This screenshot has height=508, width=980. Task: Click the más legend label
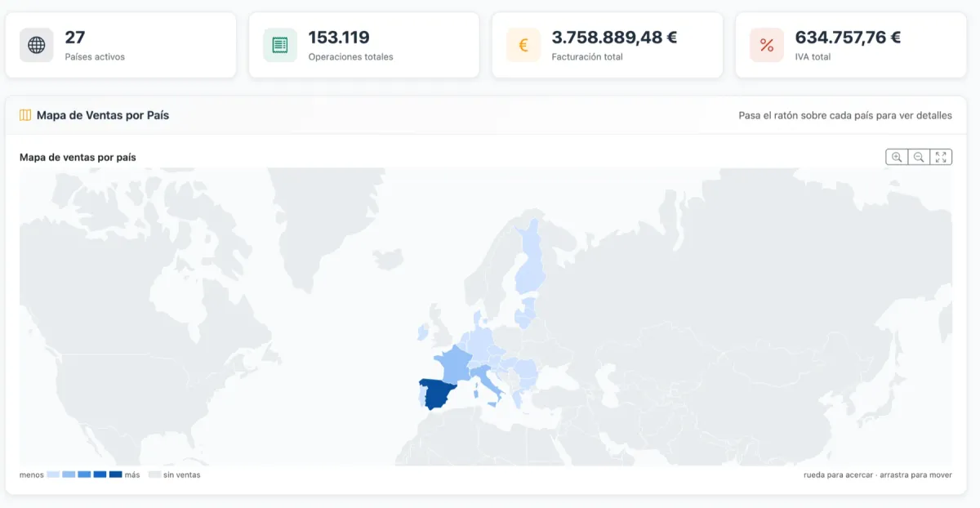pyautogui.click(x=132, y=475)
